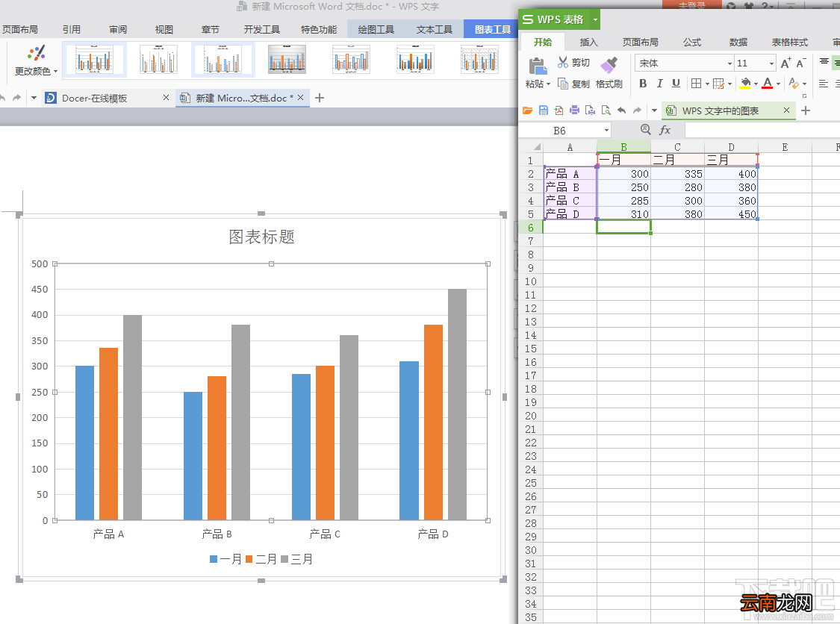840x624 pixels.
Task: Click the magnifier icon beside the formula bar
Action: (x=646, y=130)
